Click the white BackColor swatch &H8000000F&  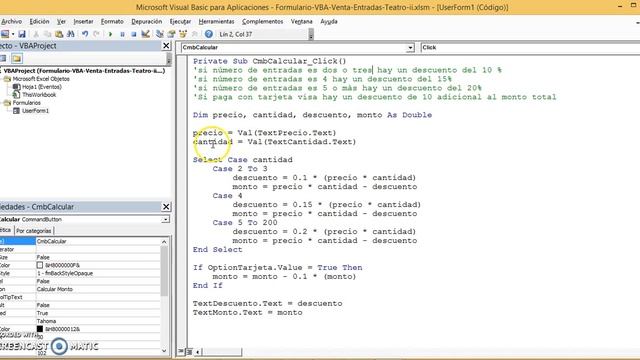point(40,265)
